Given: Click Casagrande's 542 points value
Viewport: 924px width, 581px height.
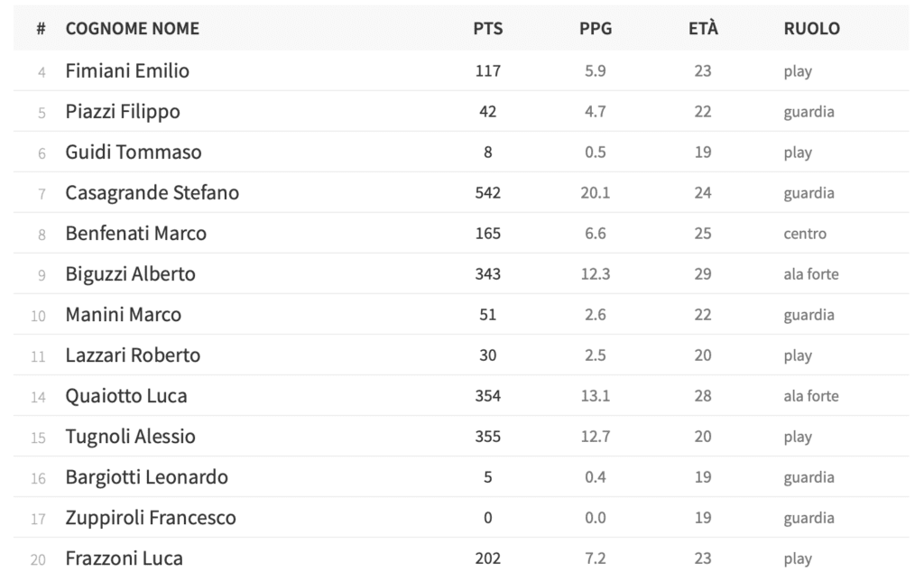Looking at the screenshot, I should coord(488,193).
